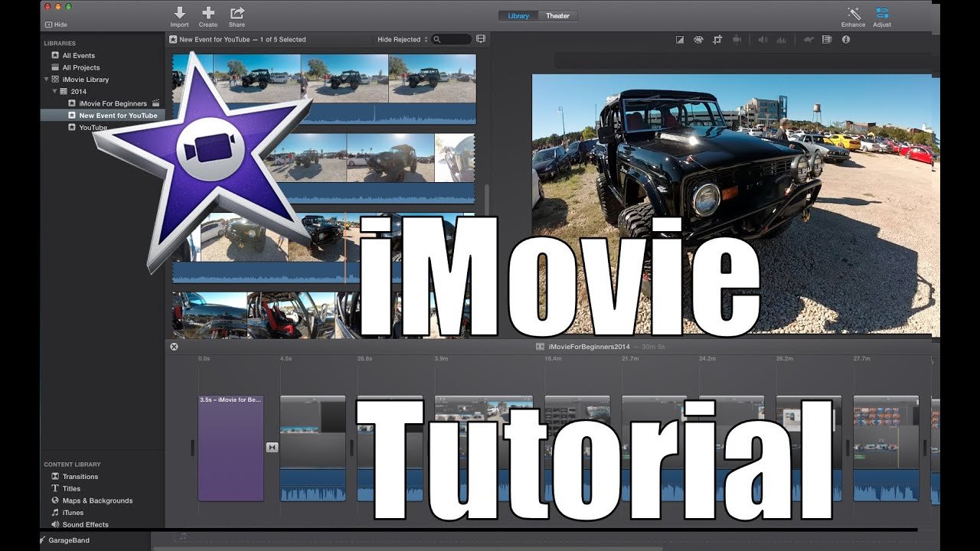Screen dimensions: 980x551
Task: Hide the libraries sidebar
Action: click(x=56, y=24)
